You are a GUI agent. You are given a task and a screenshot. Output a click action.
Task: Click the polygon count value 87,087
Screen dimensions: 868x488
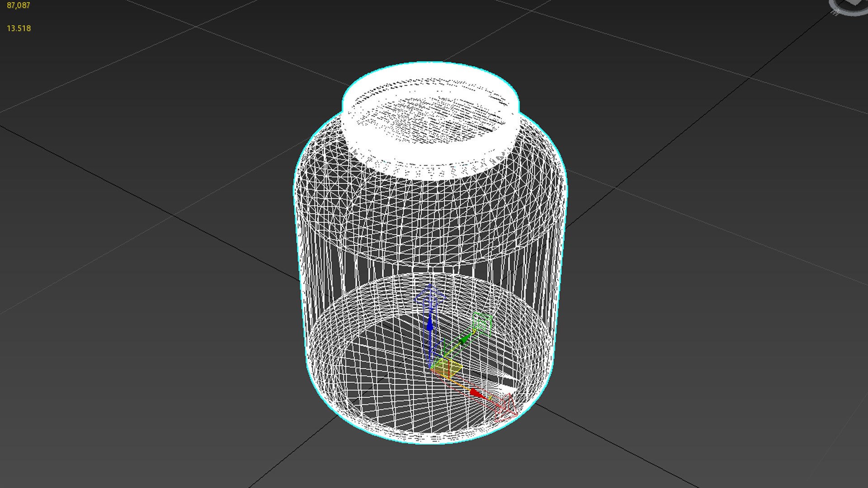pyautogui.click(x=19, y=5)
